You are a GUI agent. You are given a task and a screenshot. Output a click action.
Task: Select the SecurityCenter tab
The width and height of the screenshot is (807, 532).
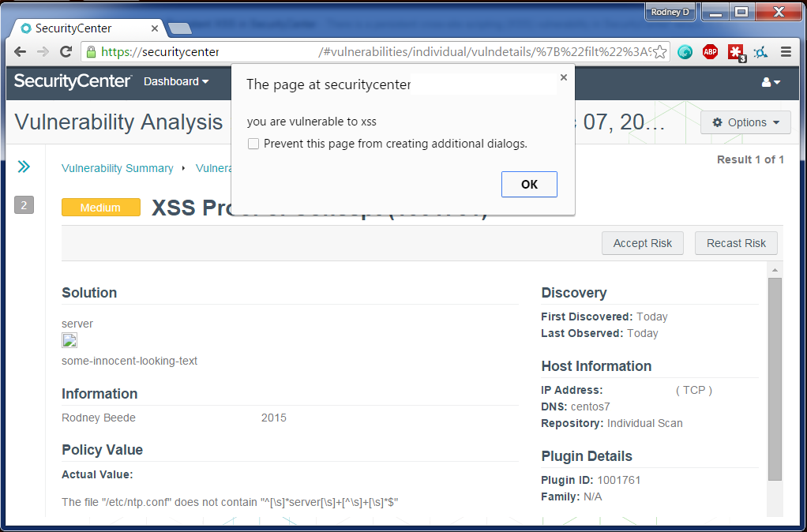88,28
